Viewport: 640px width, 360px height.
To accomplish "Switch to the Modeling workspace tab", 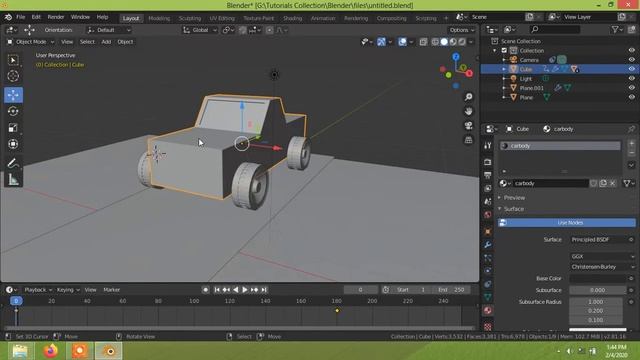I will tap(159, 18).
